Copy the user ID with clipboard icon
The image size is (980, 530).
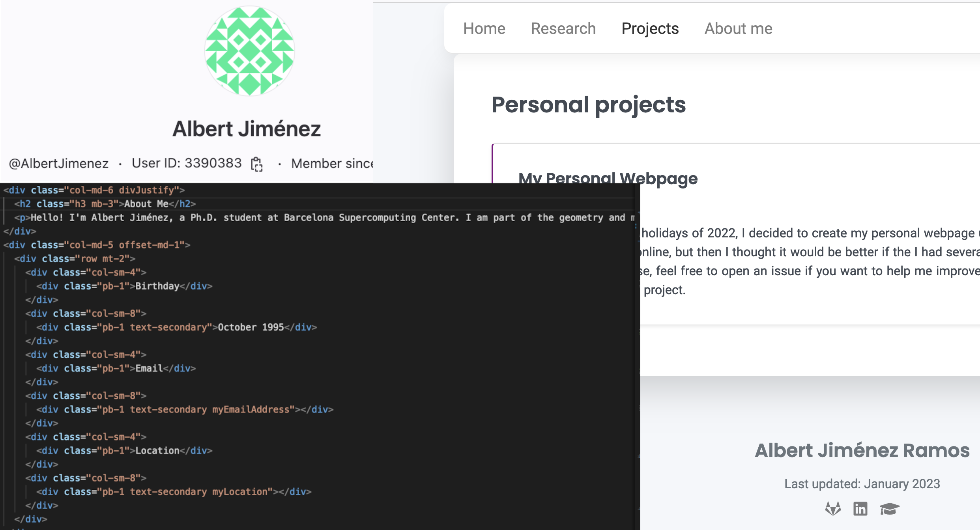coord(257,164)
